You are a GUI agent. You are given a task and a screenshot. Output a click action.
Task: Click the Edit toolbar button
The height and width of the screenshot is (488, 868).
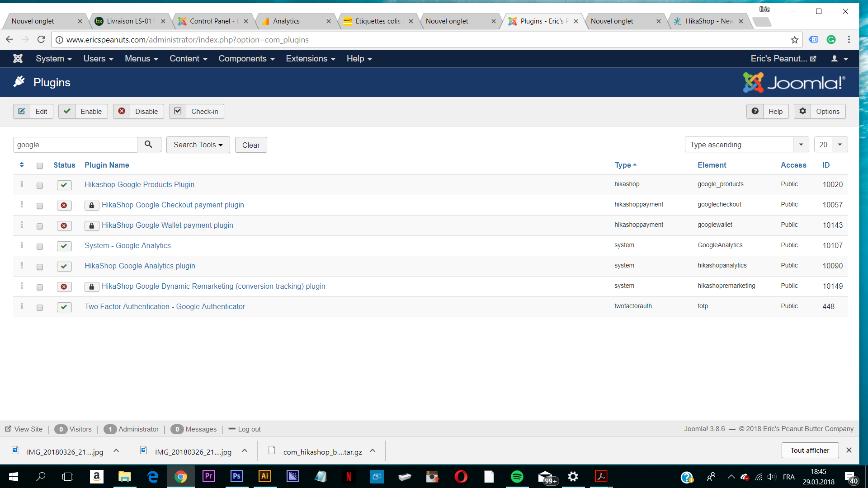[x=33, y=112]
